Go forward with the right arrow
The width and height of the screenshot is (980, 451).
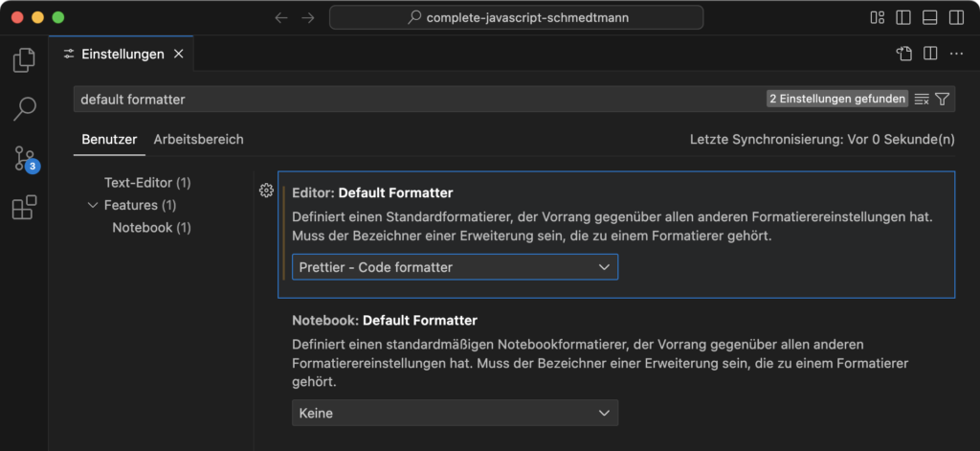(308, 17)
